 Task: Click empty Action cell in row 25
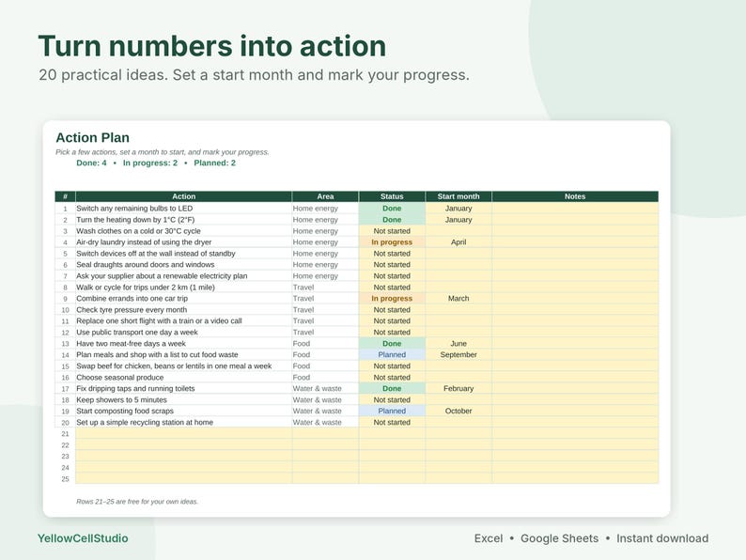click(x=183, y=478)
